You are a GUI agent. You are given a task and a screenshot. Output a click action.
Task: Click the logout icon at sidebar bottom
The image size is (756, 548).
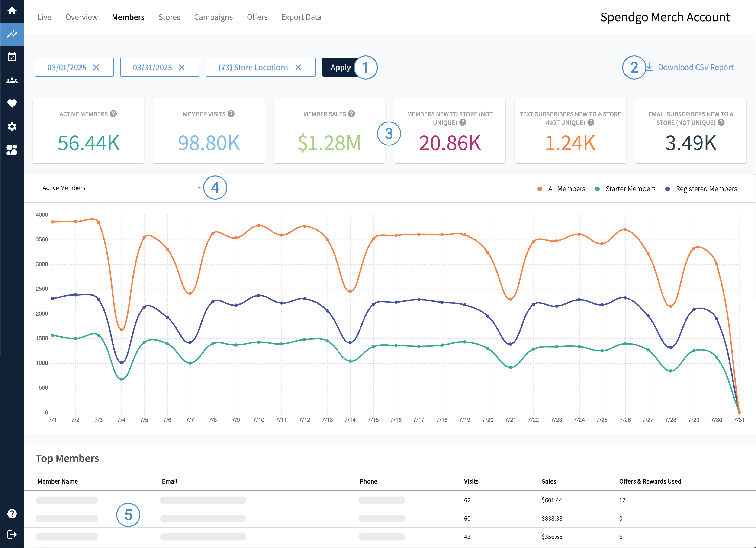(12, 535)
